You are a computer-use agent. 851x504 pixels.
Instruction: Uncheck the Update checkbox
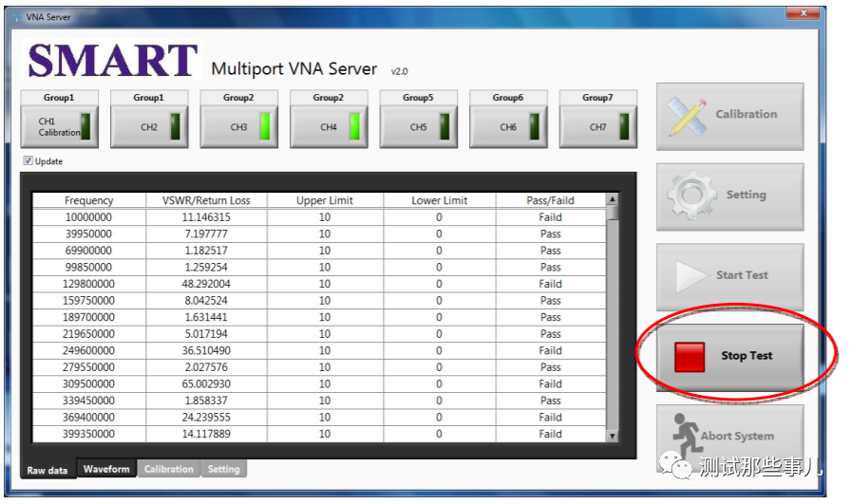pyautogui.click(x=28, y=160)
